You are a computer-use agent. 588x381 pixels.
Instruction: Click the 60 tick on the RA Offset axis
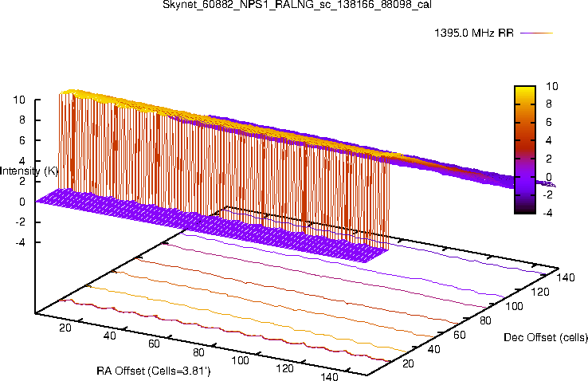(x=154, y=344)
